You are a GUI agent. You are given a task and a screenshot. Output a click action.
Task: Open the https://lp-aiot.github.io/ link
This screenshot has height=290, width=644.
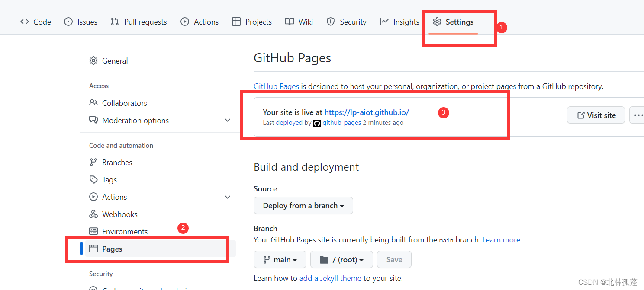[x=367, y=112]
